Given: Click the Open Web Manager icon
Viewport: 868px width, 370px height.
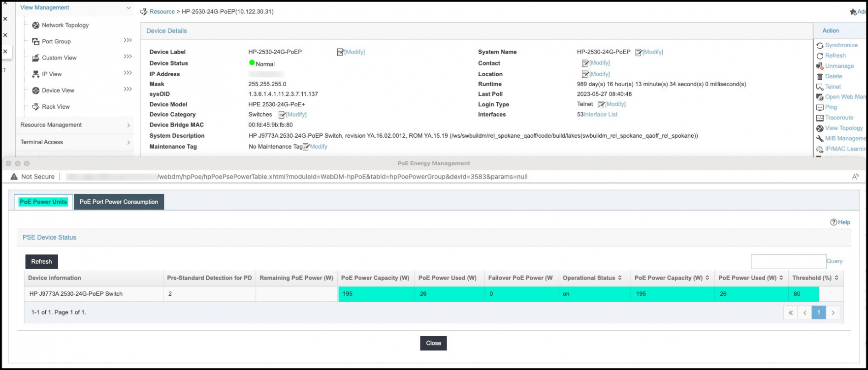Looking at the screenshot, I should coord(820,97).
